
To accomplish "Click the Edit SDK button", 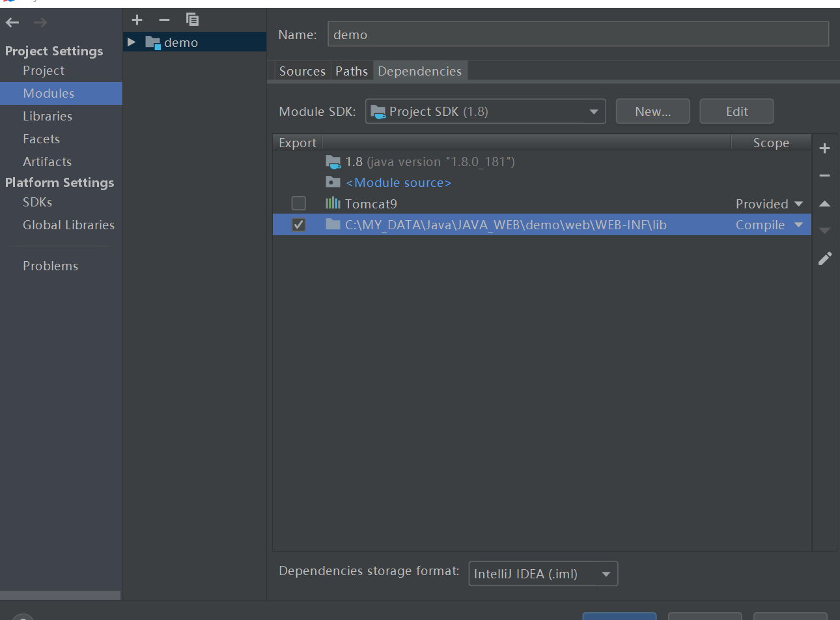I will click(x=736, y=111).
